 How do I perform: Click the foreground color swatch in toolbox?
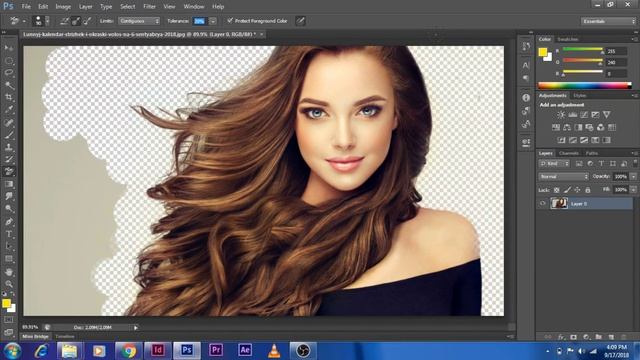tap(6, 303)
